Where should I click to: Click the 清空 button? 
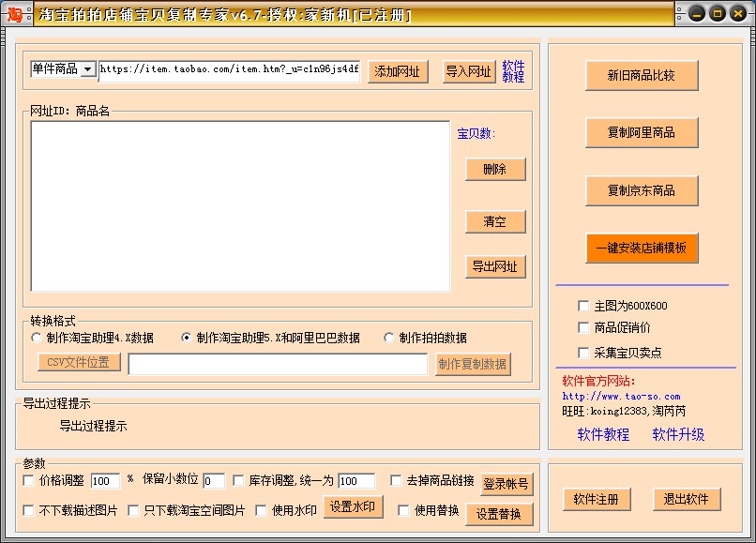click(x=495, y=221)
